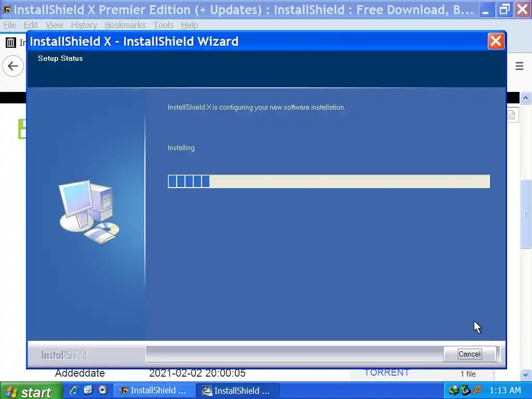Click the Addeddate label

pyautogui.click(x=79, y=373)
